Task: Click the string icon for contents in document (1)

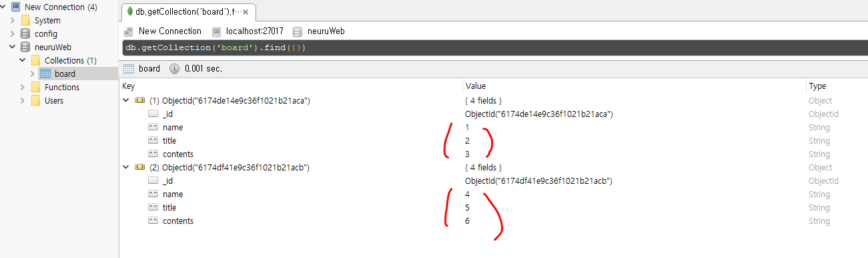Action: pos(153,154)
